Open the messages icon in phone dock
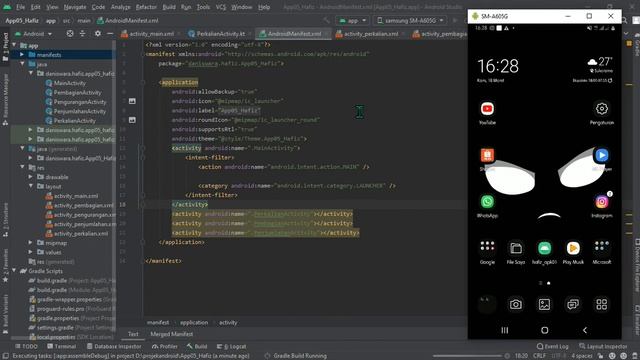640x360 pixels. pos(573,304)
